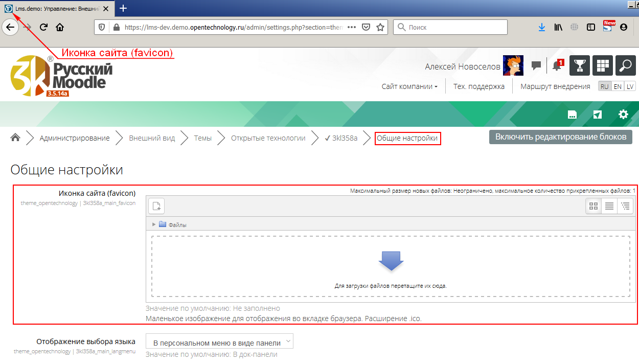Open the messages speech bubble icon
Image resolution: width=639 pixels, height=364 pixels.
click(x=536, y=65)
